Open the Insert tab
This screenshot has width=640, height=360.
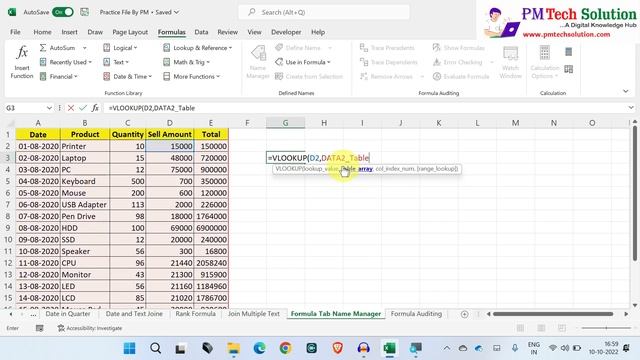tap(69, 32)
